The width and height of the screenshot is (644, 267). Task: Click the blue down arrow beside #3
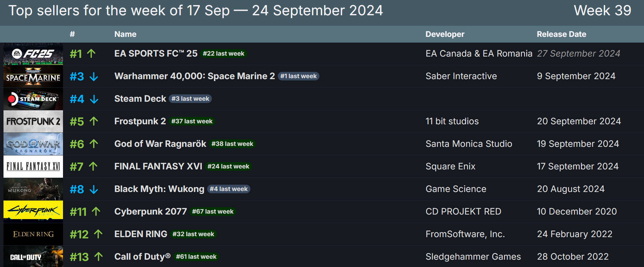94,77
